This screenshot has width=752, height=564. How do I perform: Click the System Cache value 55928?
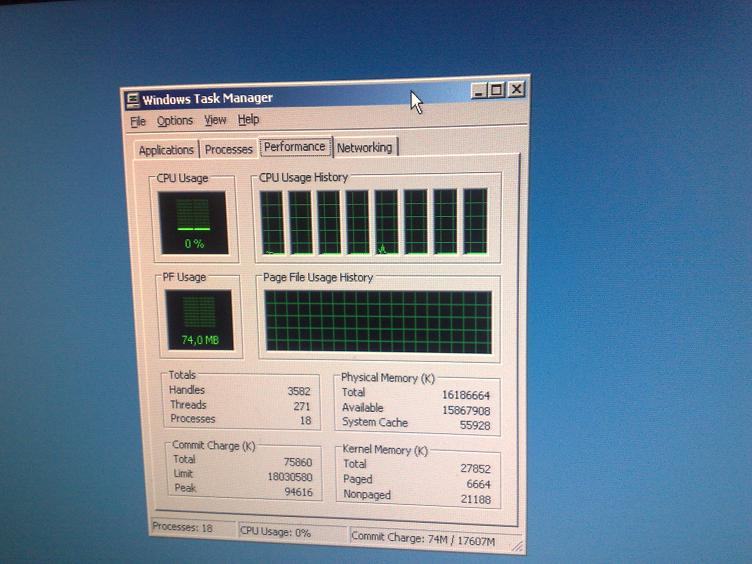[475, 425]
